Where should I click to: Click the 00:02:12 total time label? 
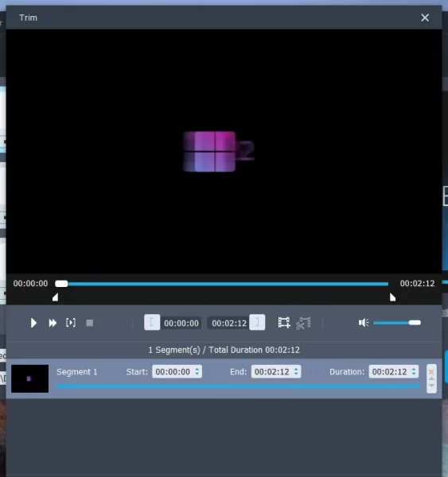[x=417, y=284]
